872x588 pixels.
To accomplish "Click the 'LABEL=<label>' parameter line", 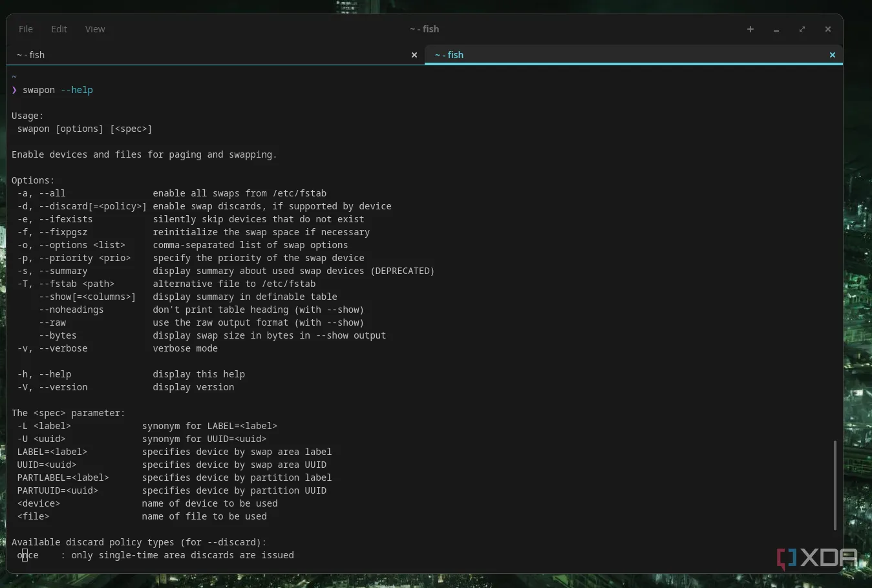I will (x=175, y=452).
